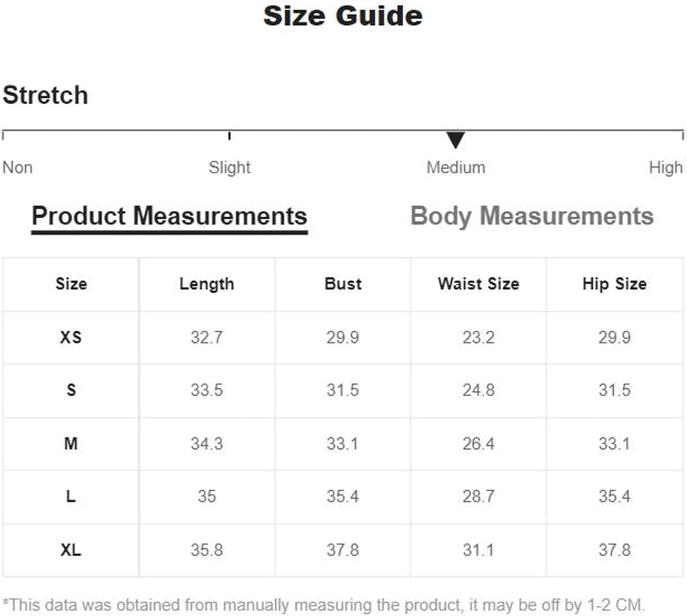Select the Non stretch label

pos(17,167)
